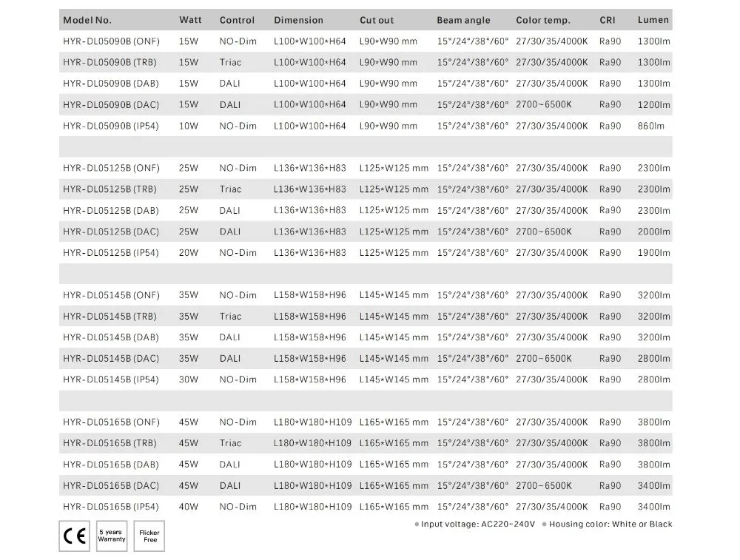Click model HYR-DL05090B (ONF) row label

pyautogui.click(x=111, y=41)
